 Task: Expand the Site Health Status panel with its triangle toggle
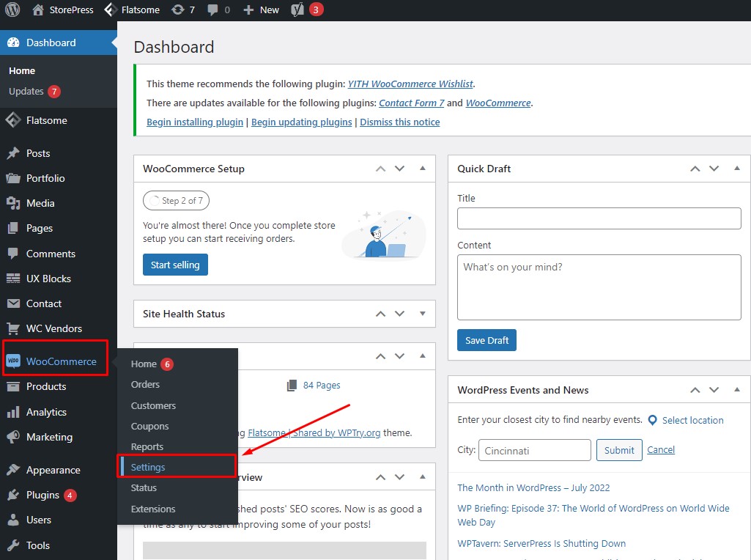423,314
